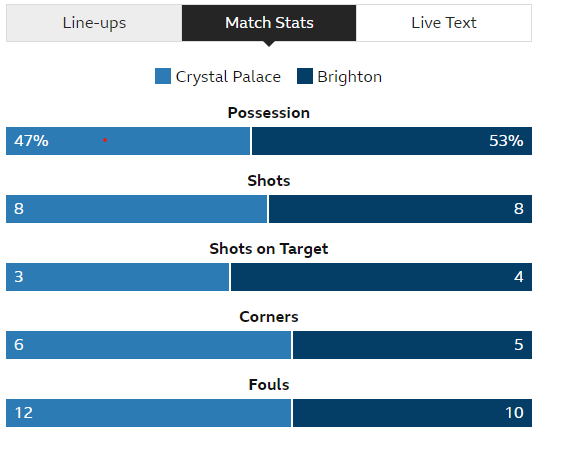
Task: Click Brighton's Fouls bar showing 10
Action: (x=412, y=413)
